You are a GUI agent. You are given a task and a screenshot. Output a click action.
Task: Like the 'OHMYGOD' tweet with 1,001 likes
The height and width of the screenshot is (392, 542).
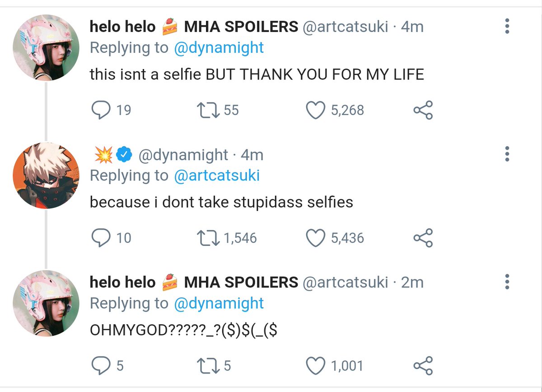[316, 365]
